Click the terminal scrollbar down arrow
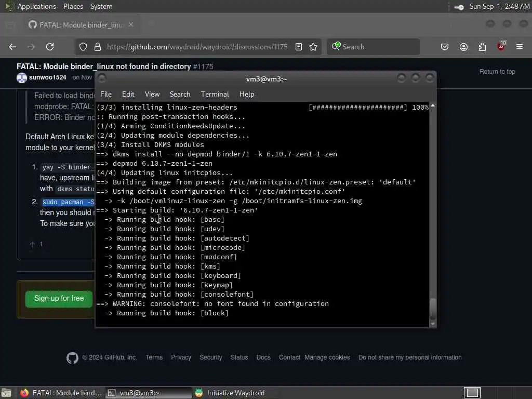The height and width of the screenshot is (399, 532). pos(433,324)
